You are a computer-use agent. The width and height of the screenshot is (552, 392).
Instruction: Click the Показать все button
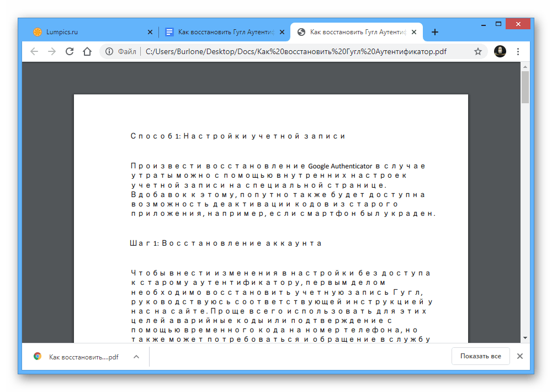pos(480,356)
